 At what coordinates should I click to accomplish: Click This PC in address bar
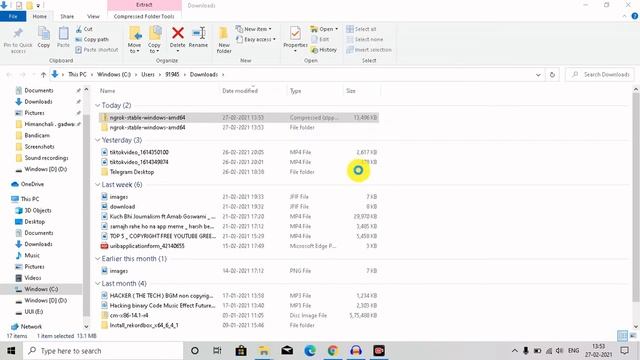pos(77,74)
